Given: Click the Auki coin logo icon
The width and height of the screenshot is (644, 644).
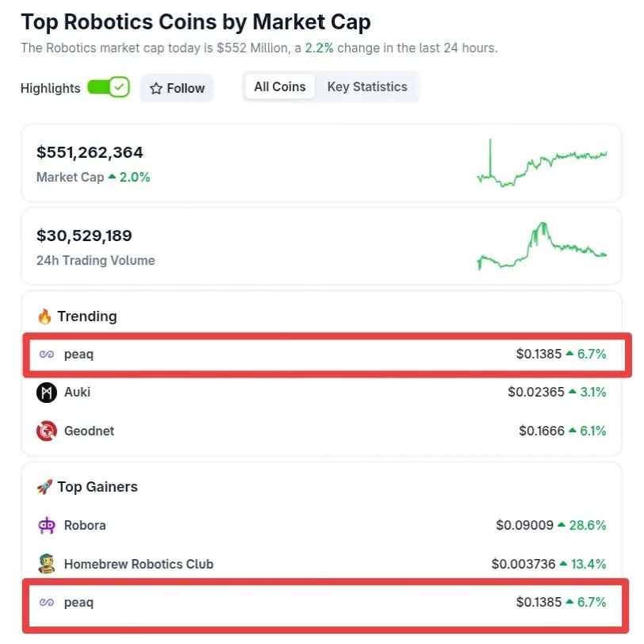Looking at the screenshot, I should tap(47, 392).
